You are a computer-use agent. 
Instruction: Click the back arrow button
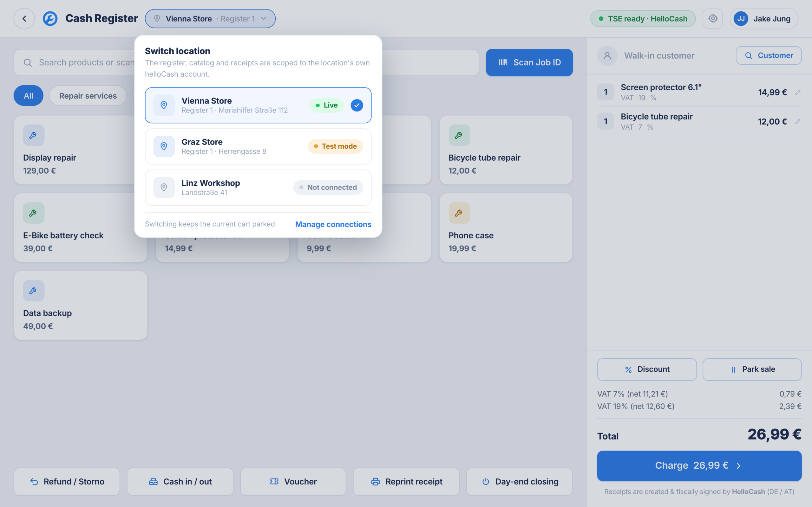click(24, 18)
